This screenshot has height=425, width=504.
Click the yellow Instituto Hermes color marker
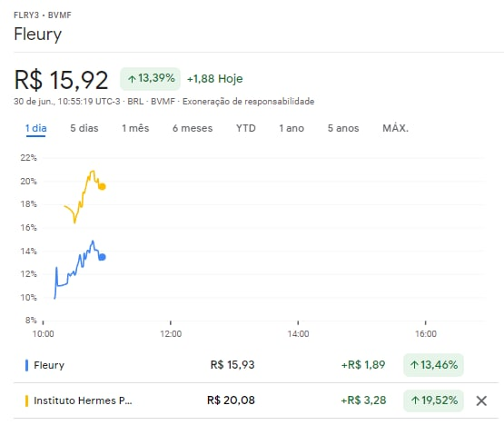coord(26,400)
